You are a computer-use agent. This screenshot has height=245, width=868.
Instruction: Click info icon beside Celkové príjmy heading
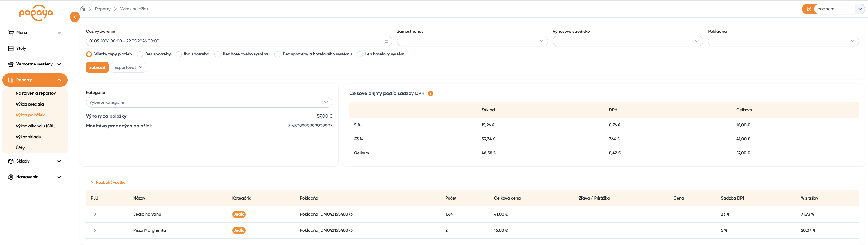pos(431,93)
